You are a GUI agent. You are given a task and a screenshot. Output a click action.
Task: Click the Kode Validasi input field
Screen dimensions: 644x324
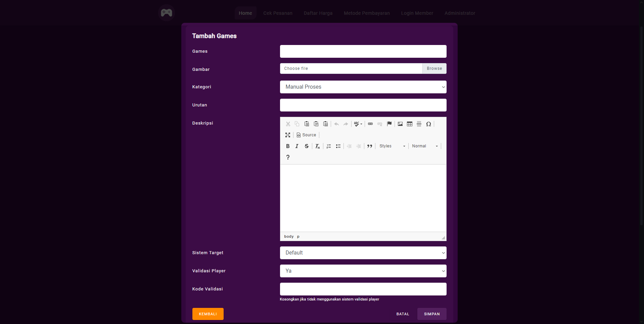(x=363, y=289)
